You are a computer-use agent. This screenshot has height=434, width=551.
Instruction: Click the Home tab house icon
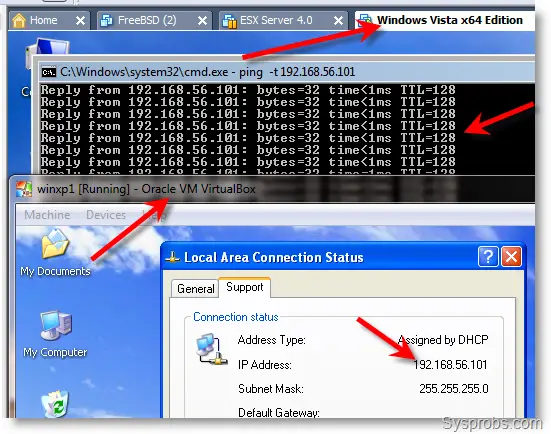point(19,20)
